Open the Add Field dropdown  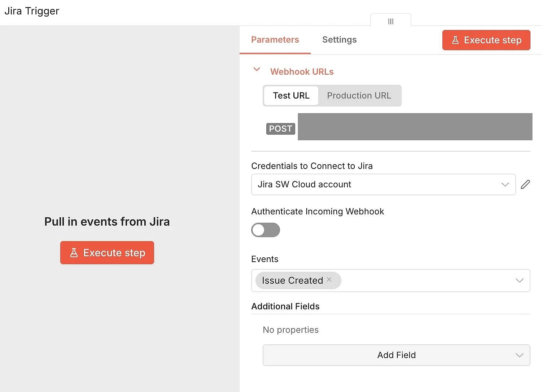396,355
